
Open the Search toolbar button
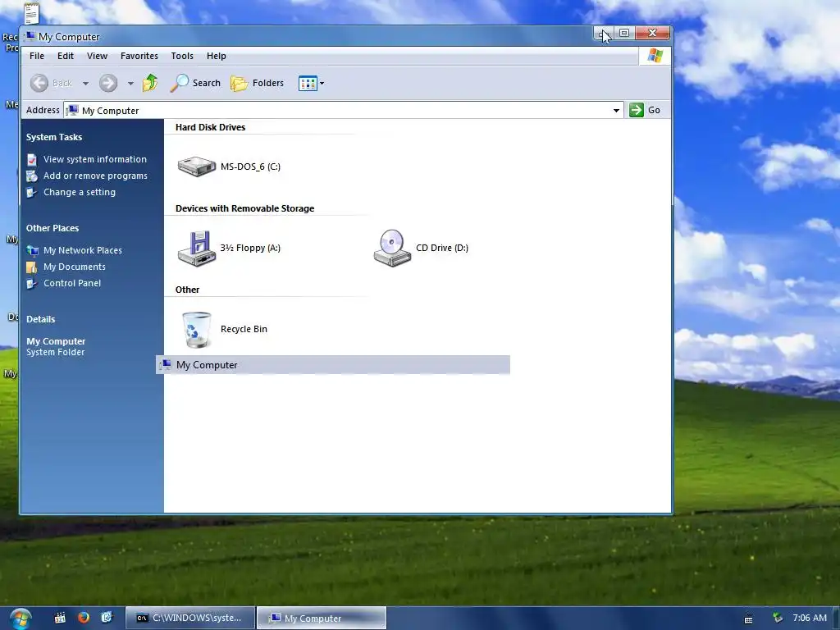195,83
